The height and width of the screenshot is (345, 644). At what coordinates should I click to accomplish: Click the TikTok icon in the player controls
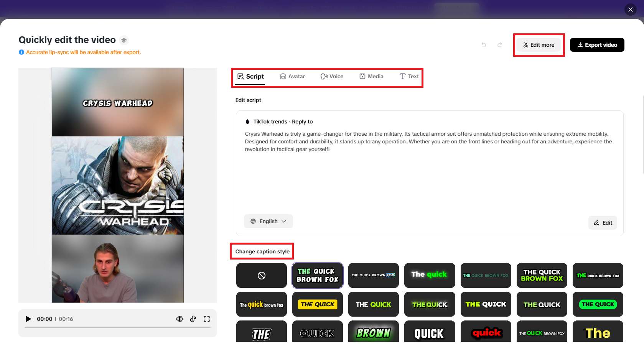[193, 319]
